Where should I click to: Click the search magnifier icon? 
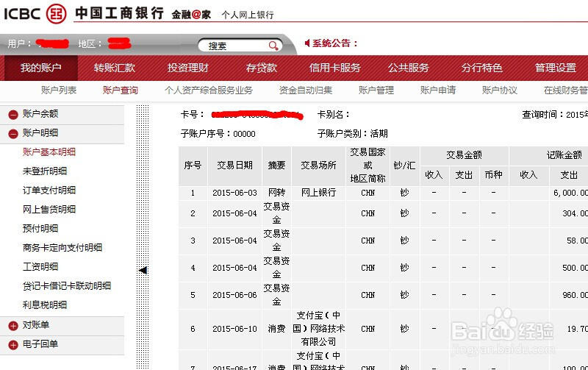pyautogui.click(x=273, y=46)
